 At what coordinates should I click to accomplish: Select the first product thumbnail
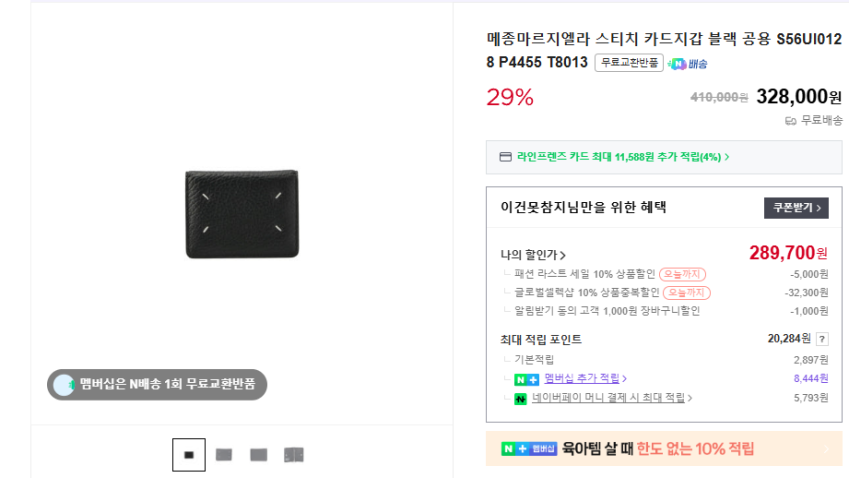point(189,455)
